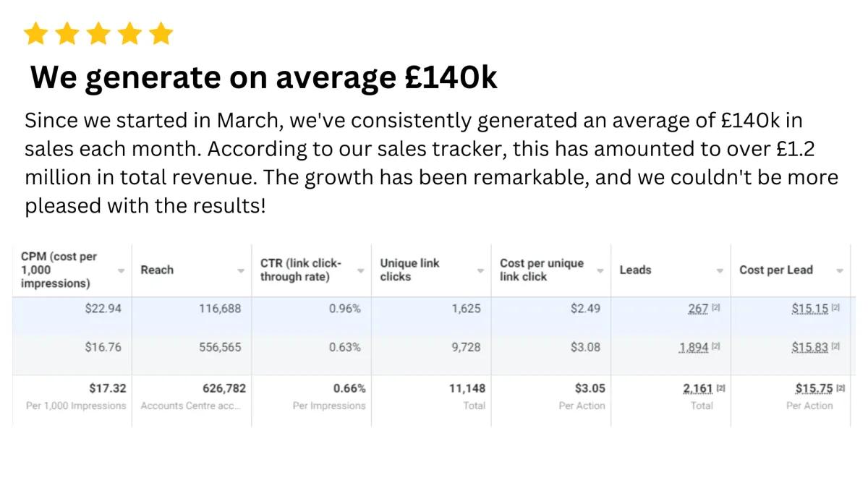Open Unique link clicks column dropdown

coord(480,270)
